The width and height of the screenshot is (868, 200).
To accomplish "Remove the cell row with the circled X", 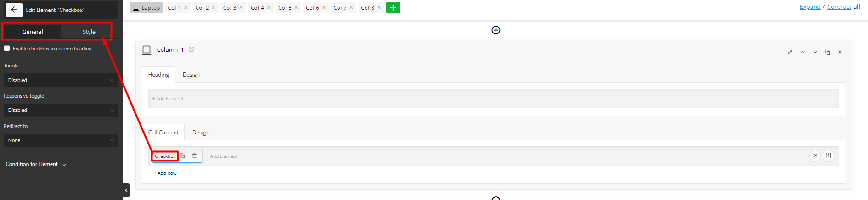I will click(x=815, y=156).
